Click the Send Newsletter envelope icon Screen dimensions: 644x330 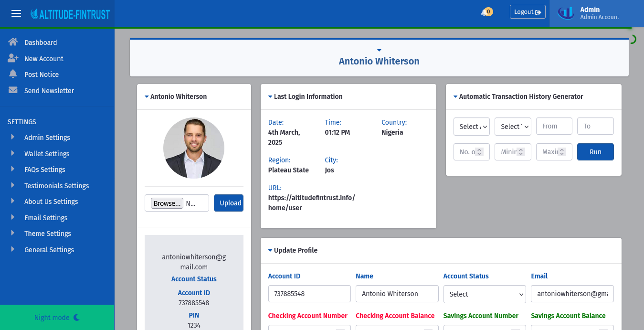[13, 90]
